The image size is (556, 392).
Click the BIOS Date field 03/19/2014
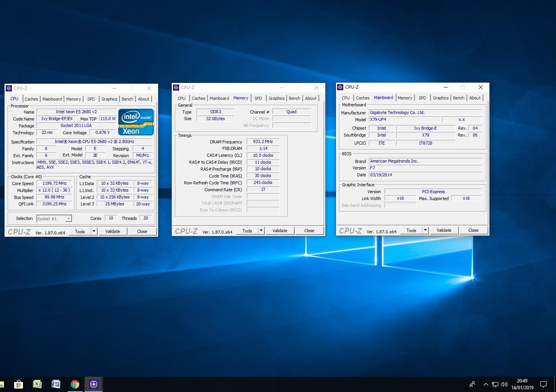425,175
